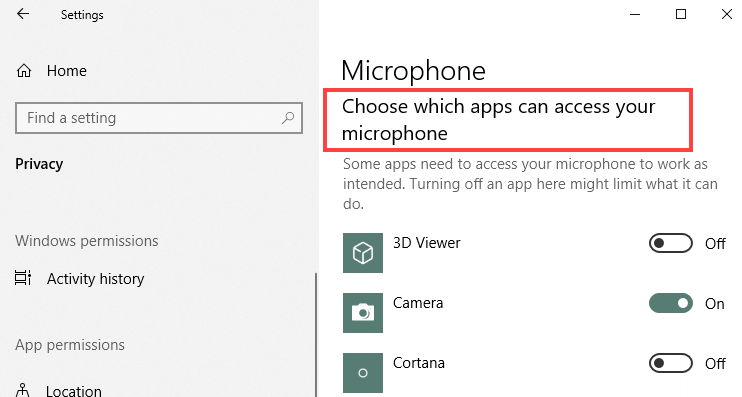Maximize the Settings window

(680, 14)
